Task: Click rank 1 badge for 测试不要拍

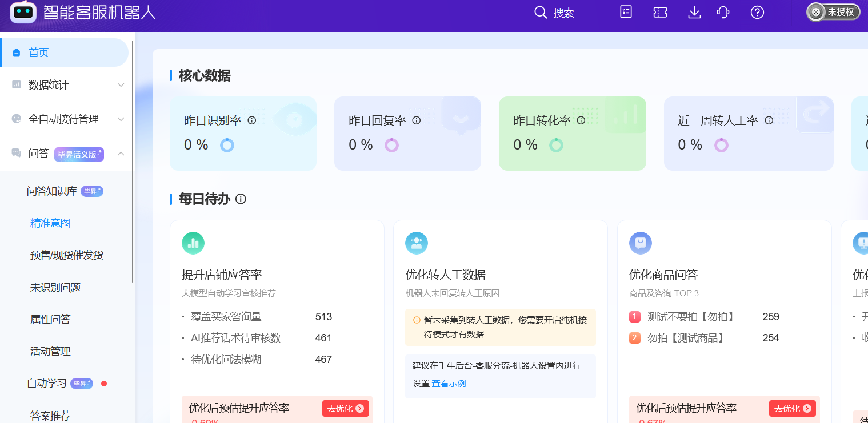Action: click(x=635, y=317)
